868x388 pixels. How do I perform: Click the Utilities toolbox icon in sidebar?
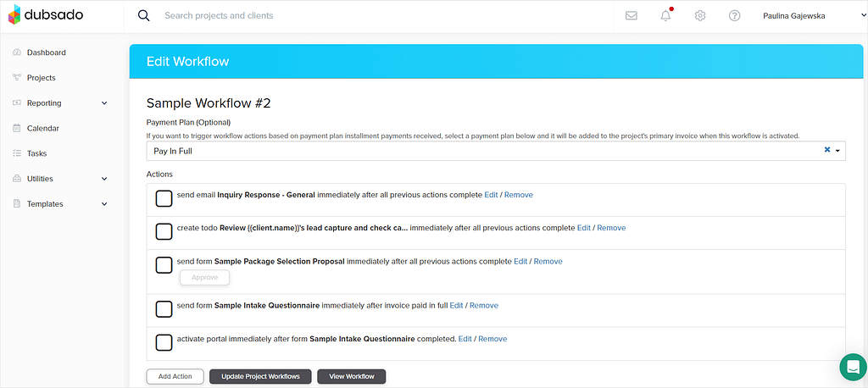pyautogui.click(x=17, y=179)
